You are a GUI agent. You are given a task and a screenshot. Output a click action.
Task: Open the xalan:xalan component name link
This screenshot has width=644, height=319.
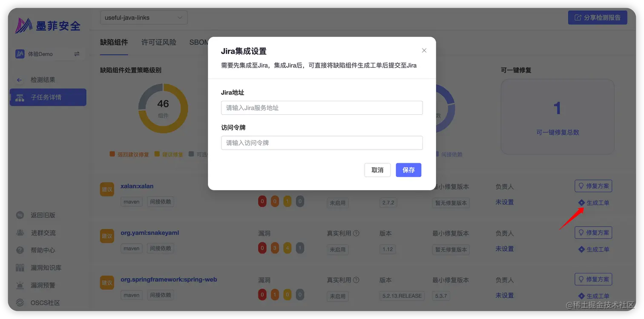coord(137,186)
